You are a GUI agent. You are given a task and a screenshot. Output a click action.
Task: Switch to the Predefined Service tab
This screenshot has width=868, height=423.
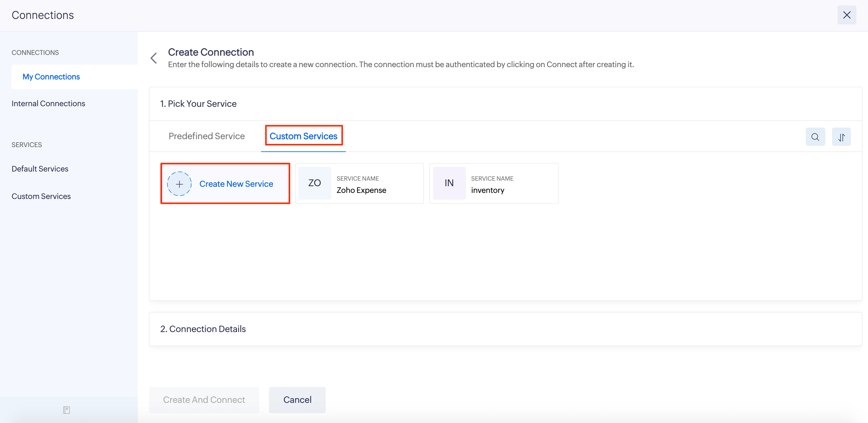coord(206,136)
